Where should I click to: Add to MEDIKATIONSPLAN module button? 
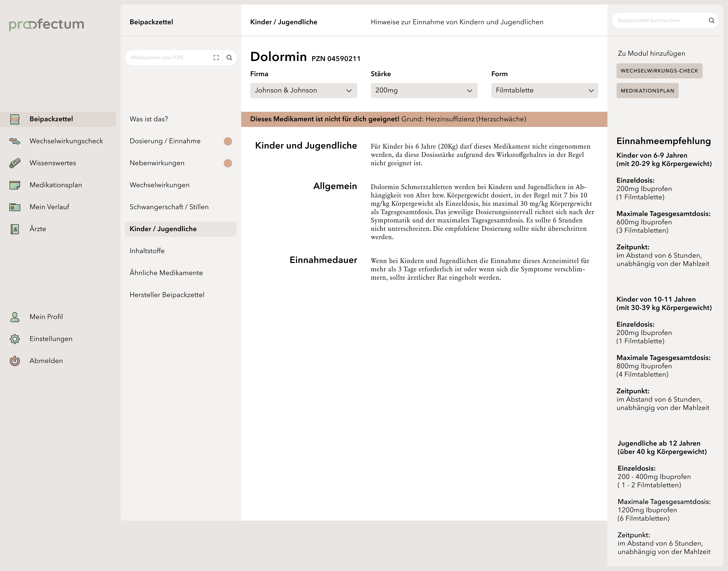click(647, 91)
